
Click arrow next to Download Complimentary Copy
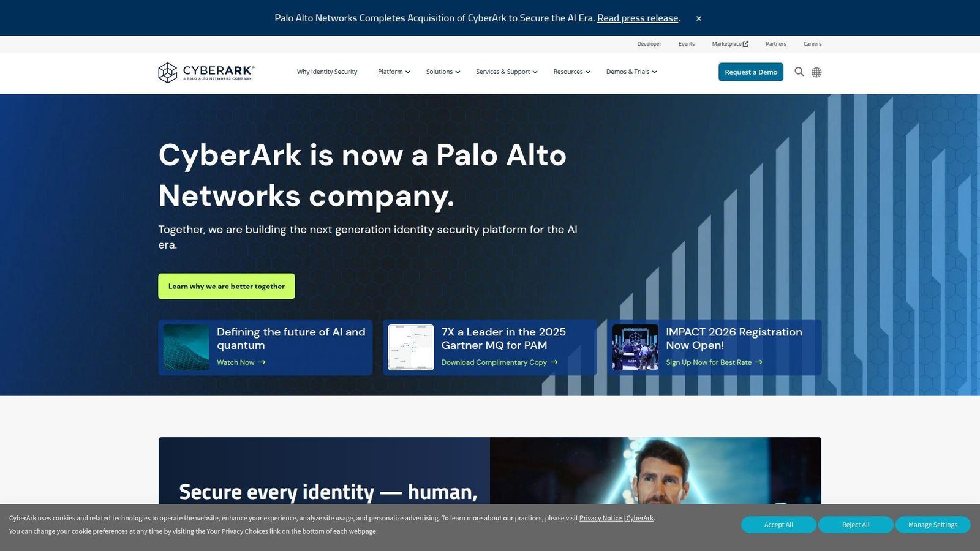pos(554,362)
